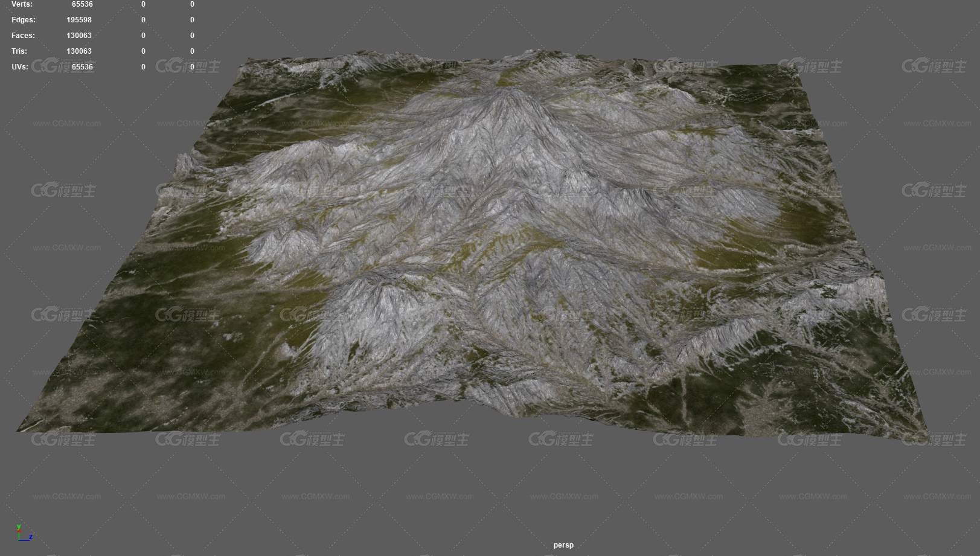Click the UVs row value 65536
The width and height of the screenshot is (980, 556).
[x=82, y=67]
